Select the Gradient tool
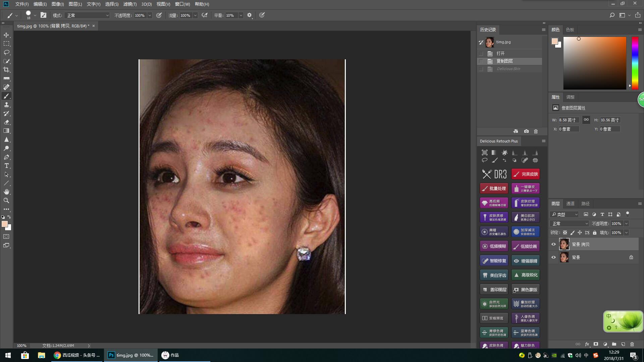 pyautogui.click(x=6, y=131)
